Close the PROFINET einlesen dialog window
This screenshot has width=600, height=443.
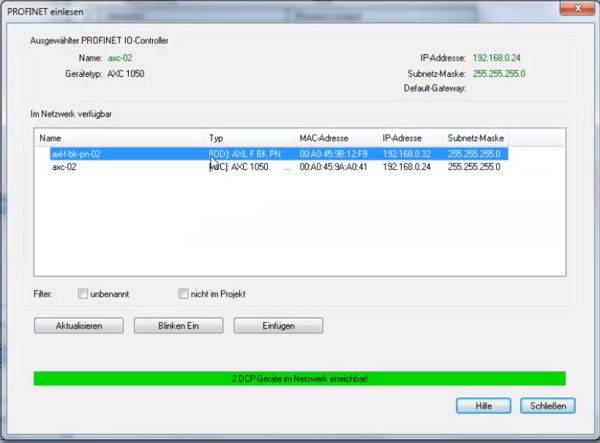[580, 9]
